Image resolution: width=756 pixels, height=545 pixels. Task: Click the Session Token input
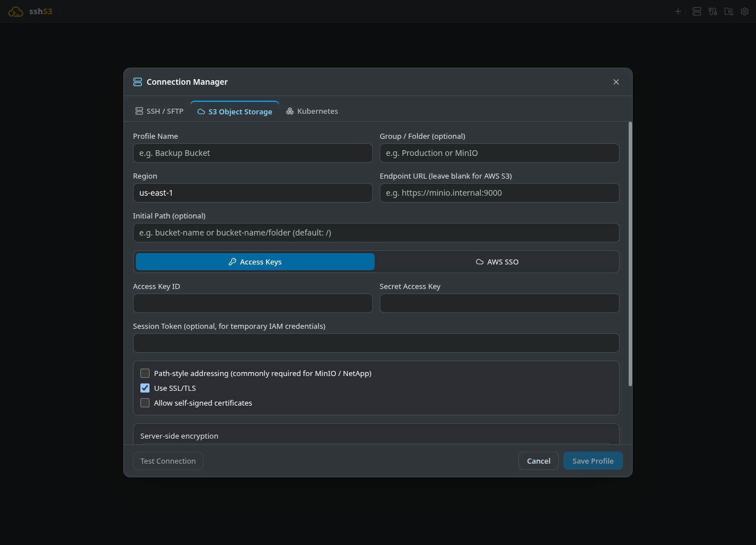click(x=376, y=343)
